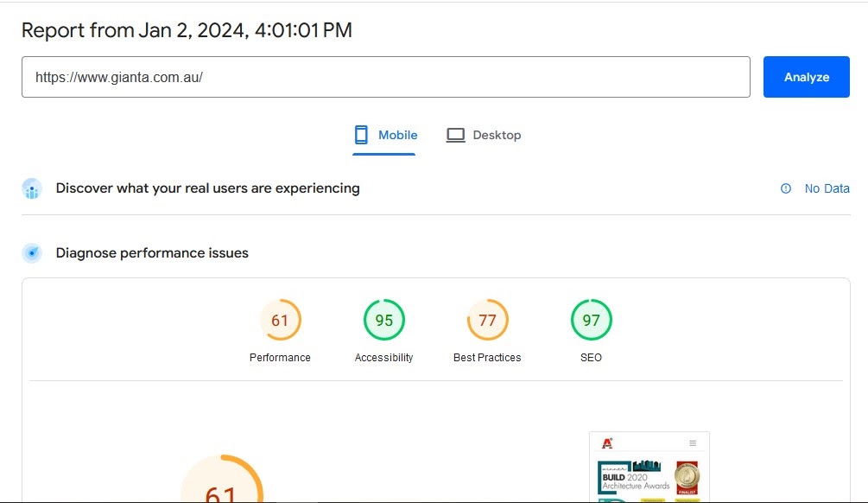868x503 pixels.
Task: Click the Diagnose performance issues radar icon
Action: click(32, 253)
